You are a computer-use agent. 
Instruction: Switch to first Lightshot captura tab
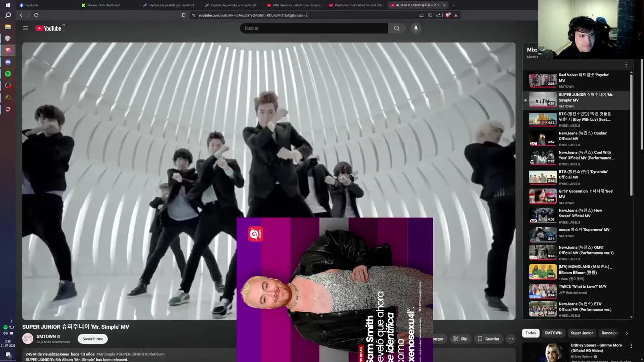tap(171, 5)
